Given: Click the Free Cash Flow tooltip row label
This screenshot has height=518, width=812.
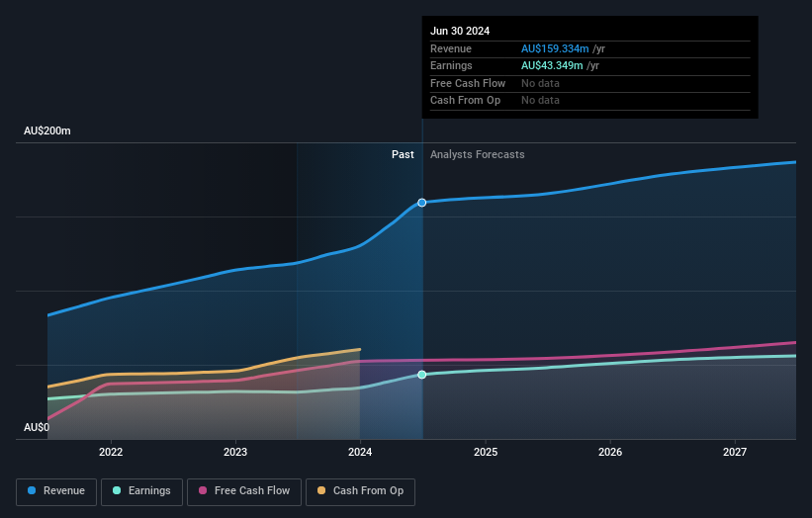Looking at the screenshot, I should point(468,83).
